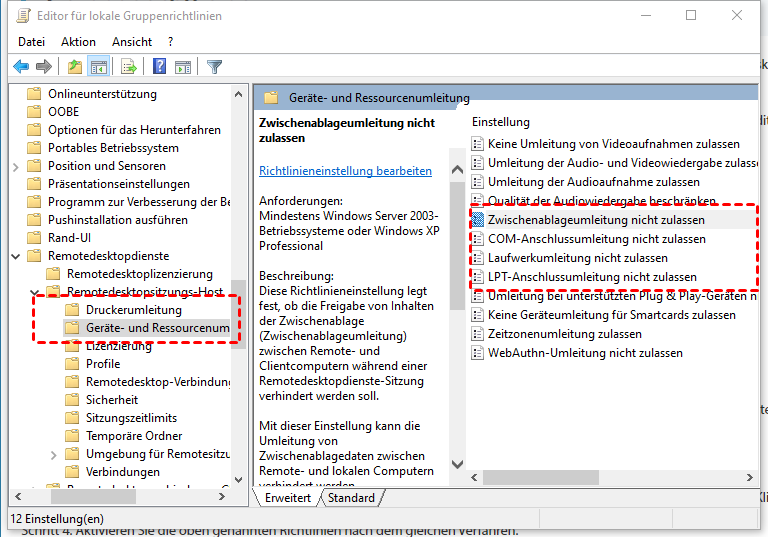Image resolution: width=768 pixels, height=537 pixels.
Task: Click folder icon beside Sicherheit
Action: (72, 400)
